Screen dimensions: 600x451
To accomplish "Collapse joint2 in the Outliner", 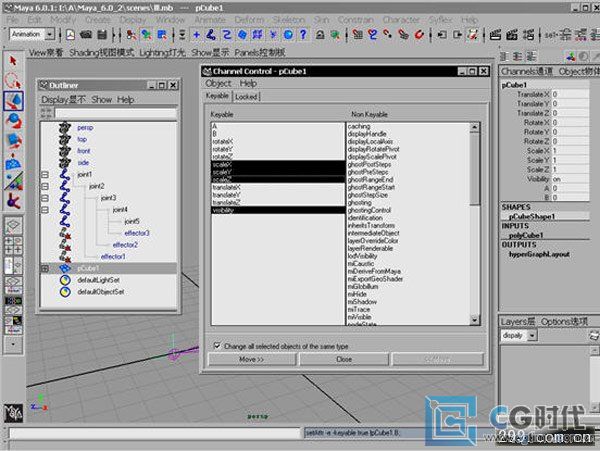I will coord(45,187).
